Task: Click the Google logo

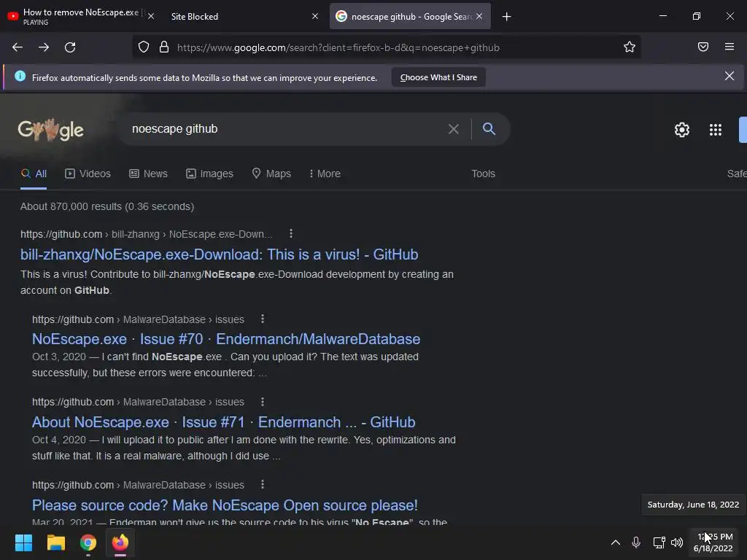Action: 50,130
